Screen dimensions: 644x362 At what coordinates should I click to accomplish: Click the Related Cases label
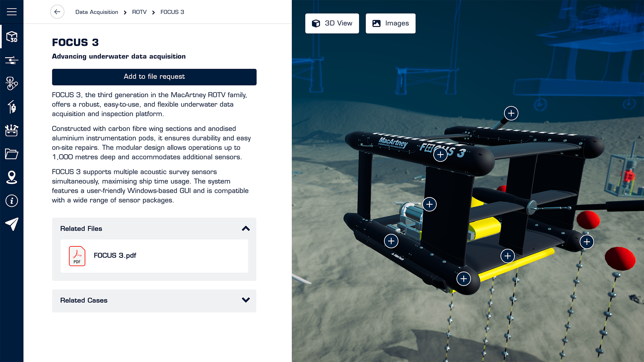coord(84,300)
